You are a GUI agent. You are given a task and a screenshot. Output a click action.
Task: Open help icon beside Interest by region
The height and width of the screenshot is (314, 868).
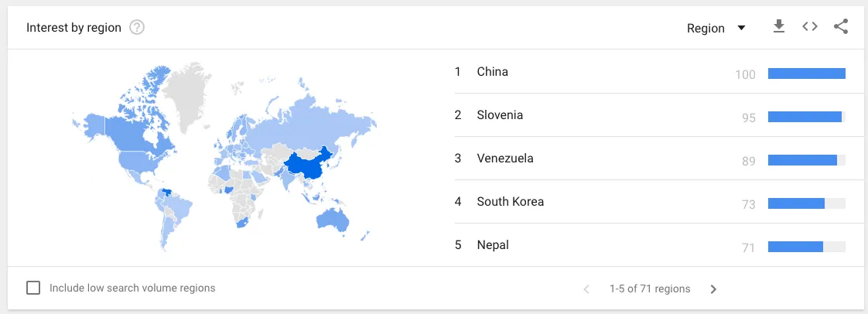137,27
